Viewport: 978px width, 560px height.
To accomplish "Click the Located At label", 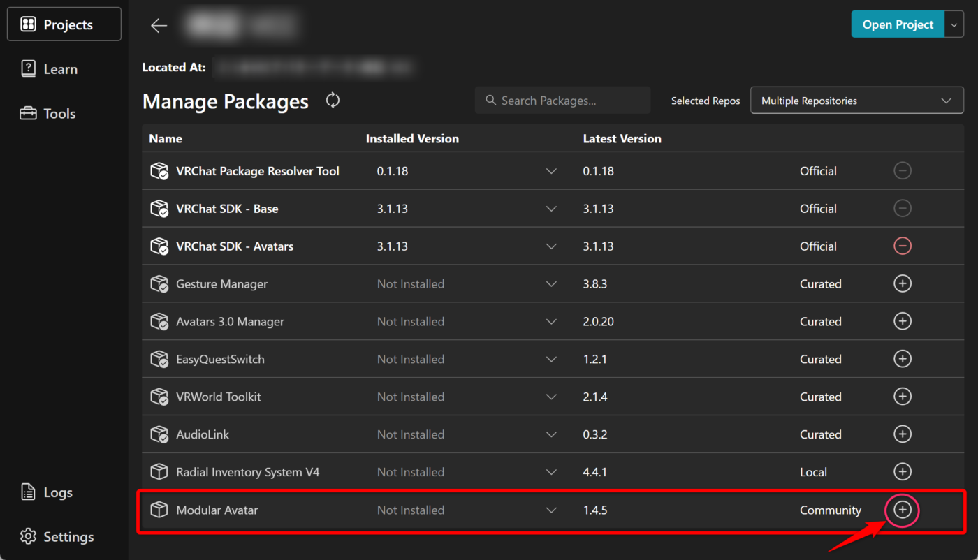I will (x=174, y=68).
